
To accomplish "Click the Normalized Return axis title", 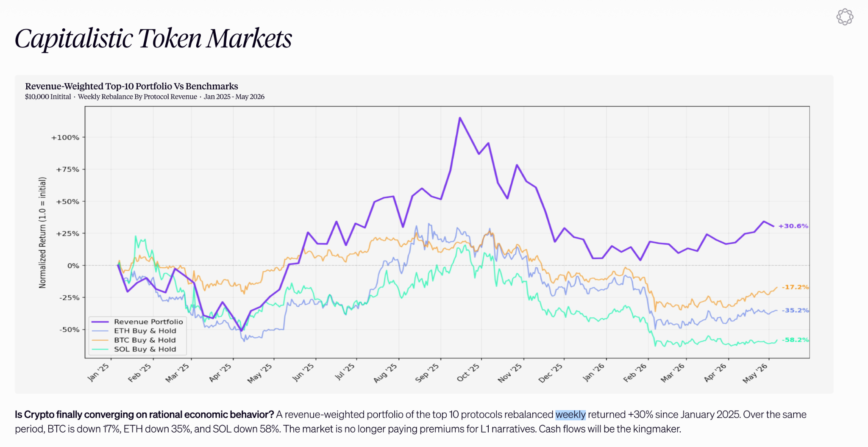I will (42, 233).
